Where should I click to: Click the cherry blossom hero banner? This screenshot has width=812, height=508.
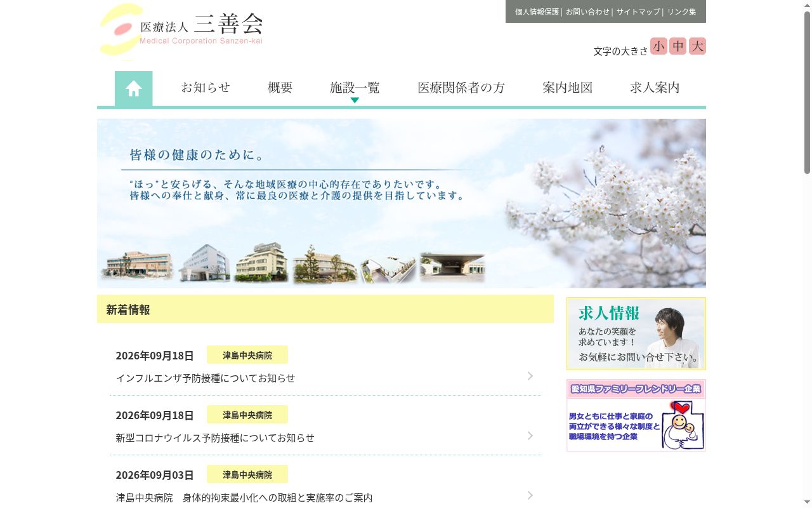402,203
